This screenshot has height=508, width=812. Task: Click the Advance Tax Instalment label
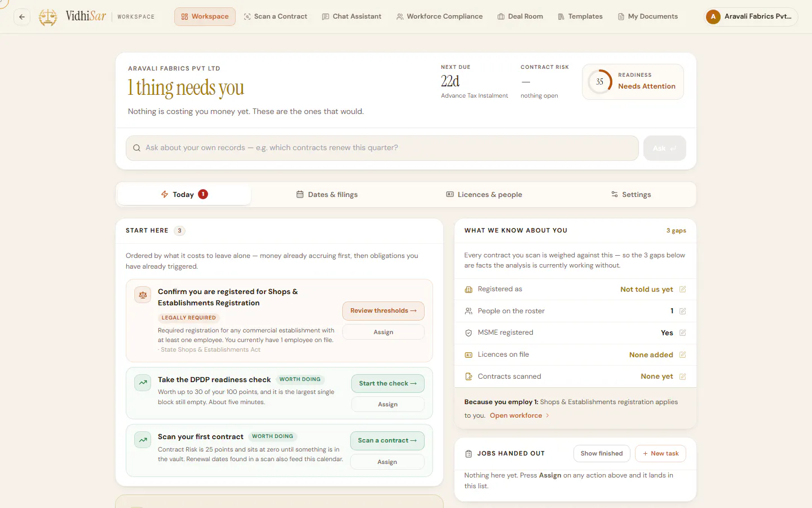tap(474, 96)
